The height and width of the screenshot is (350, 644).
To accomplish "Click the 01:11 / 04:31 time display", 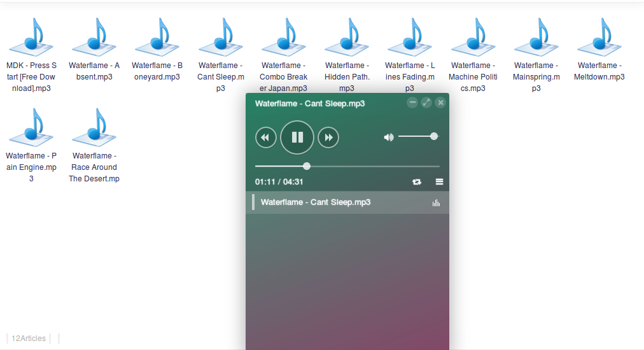I will [279, 181].
